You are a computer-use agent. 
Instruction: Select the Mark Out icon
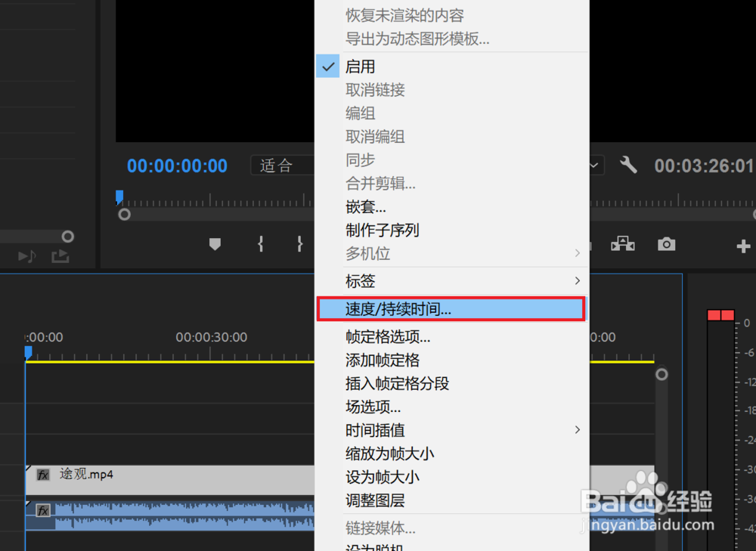point(299,244)
